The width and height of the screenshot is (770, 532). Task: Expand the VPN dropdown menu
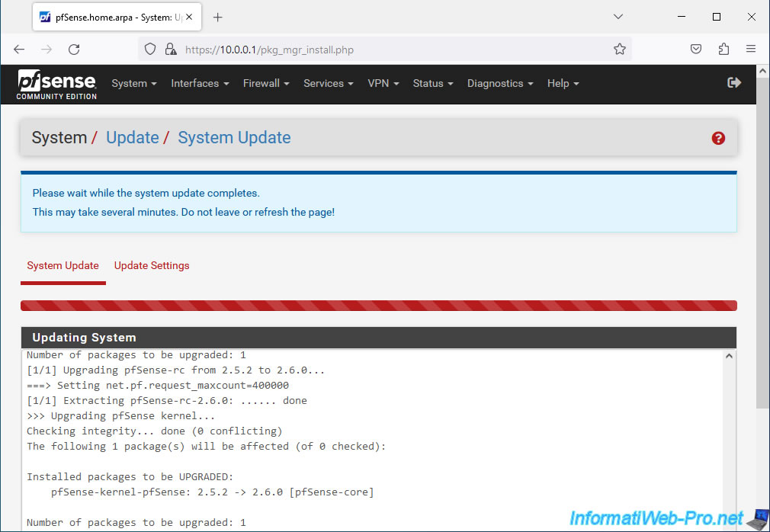pyautogui.click(x=383, y=83)
